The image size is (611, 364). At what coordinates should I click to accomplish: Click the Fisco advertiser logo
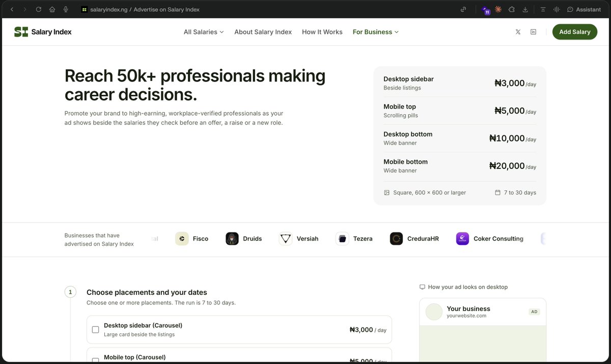[x=182, y=239]
